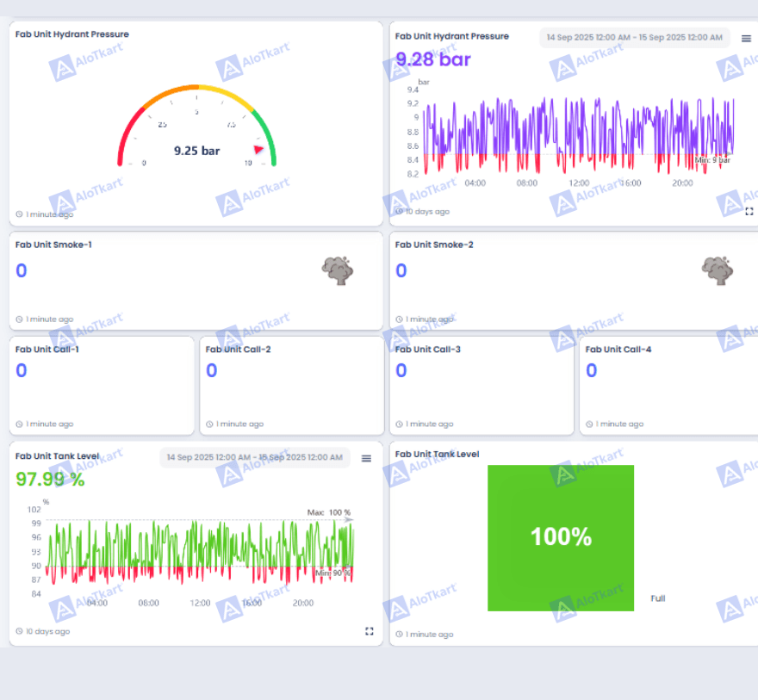
Task: Select the Fab Unit Call-2 value
Action: click(x=212, y=370)
